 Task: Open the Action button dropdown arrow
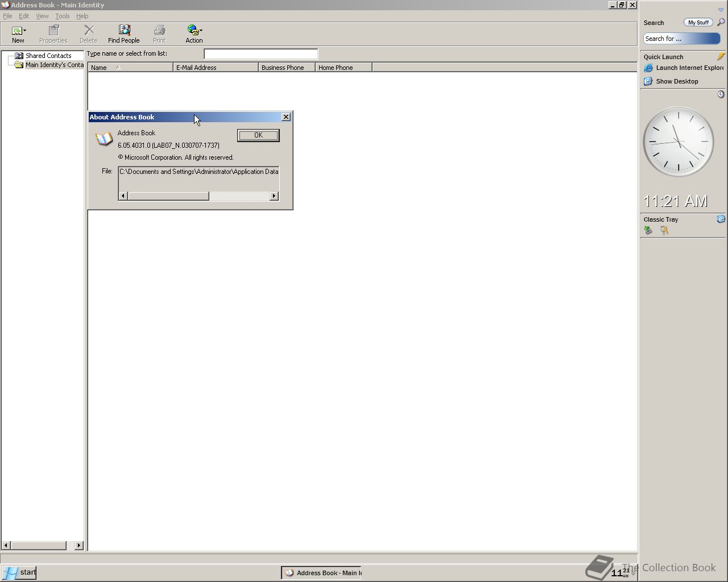tap(201, 31)
